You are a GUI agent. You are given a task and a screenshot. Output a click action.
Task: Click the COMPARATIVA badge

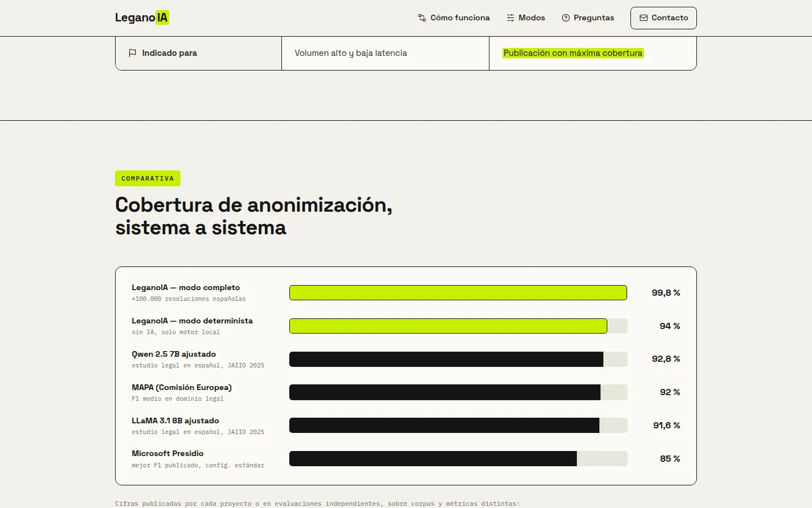(x=148, y=178)
